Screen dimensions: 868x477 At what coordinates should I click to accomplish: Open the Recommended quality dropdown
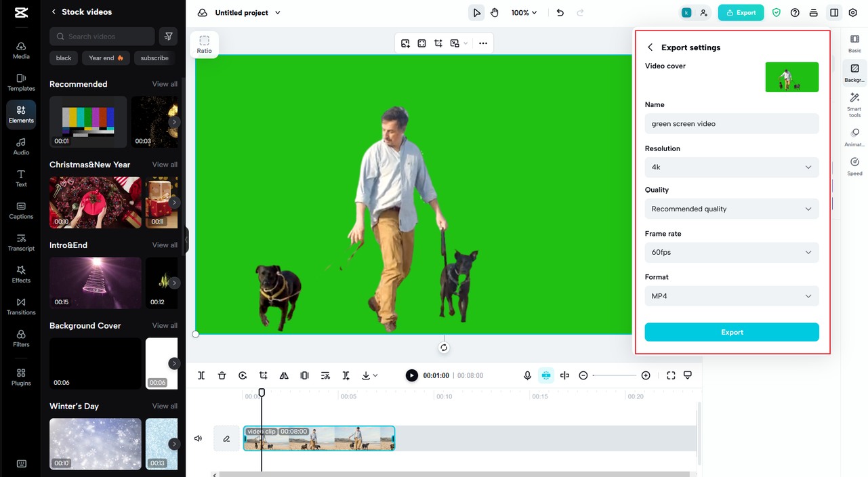[x=732, y=209]
